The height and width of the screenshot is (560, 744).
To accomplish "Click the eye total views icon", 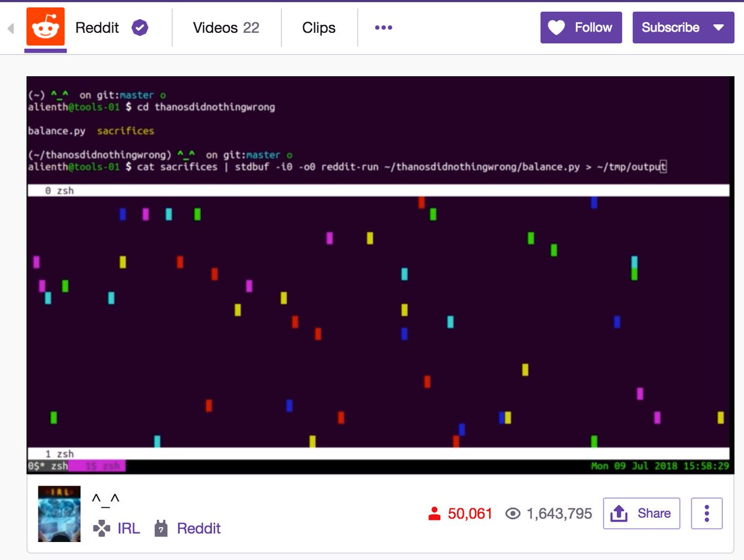I will coord(512,514).
